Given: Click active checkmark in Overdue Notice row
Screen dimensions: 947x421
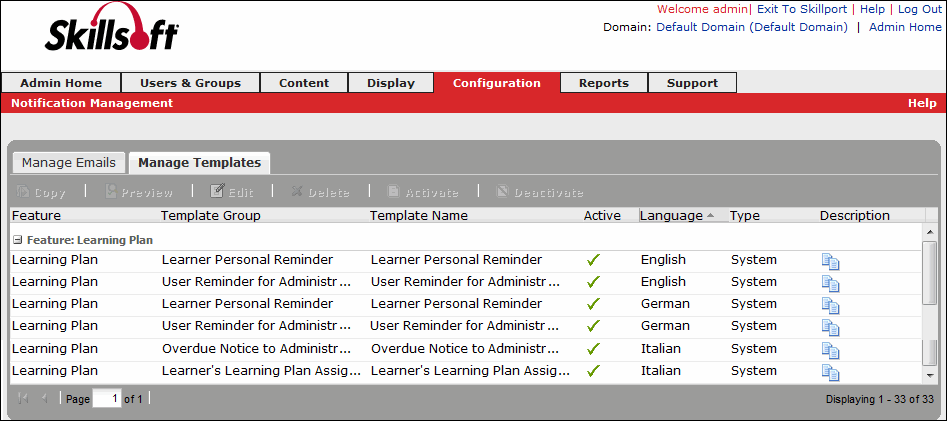Looking at the screenshot, I should tap(594, 349).
